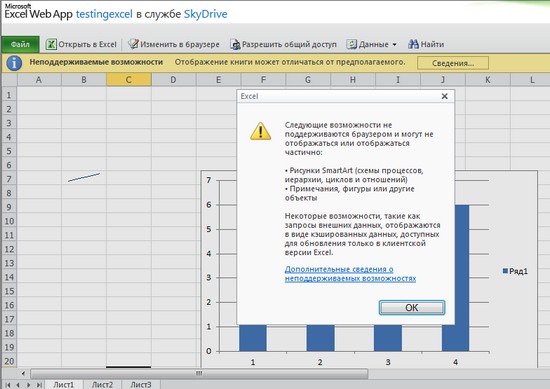
Task: Select column E header
Action: pyautogui.click(x=218, y=80)
